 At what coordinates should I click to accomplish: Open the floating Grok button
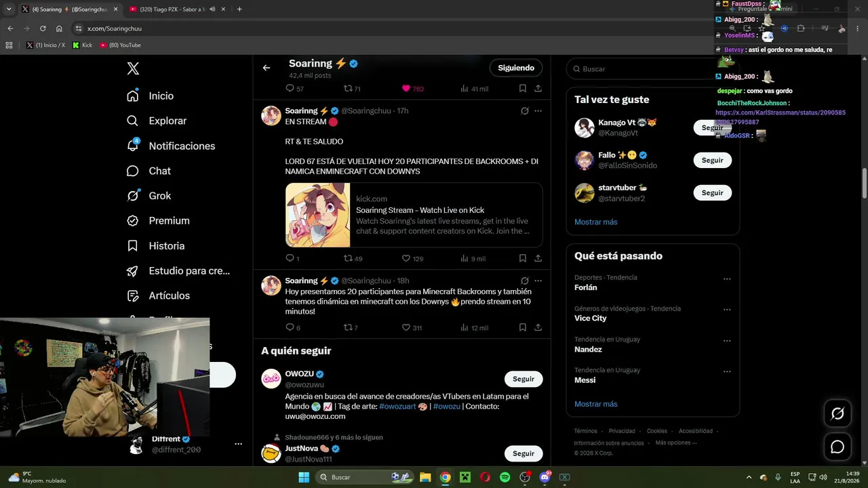point(837,413)
